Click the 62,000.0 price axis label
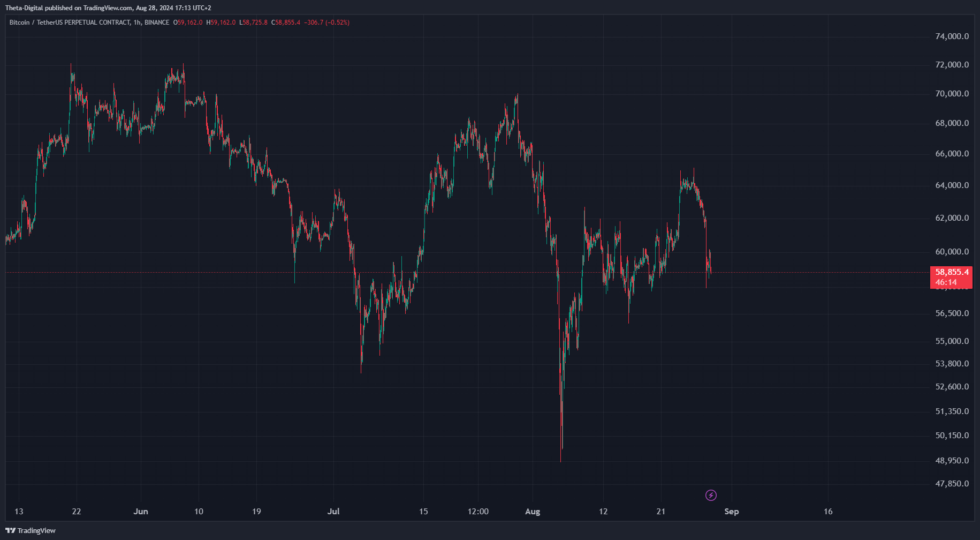Image resolution: width=980 pixels, height=540 pixels. click(x=952, y=218)
